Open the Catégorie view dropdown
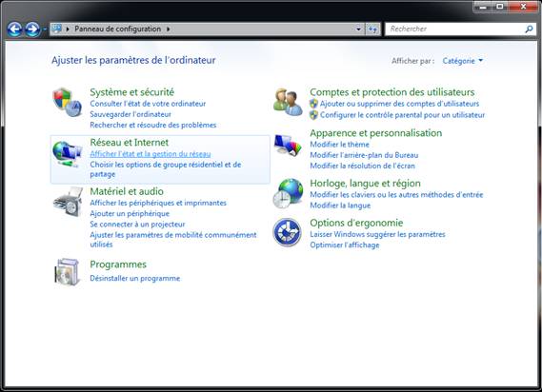This screenshot has width=542, height=392. pos(463,61)
